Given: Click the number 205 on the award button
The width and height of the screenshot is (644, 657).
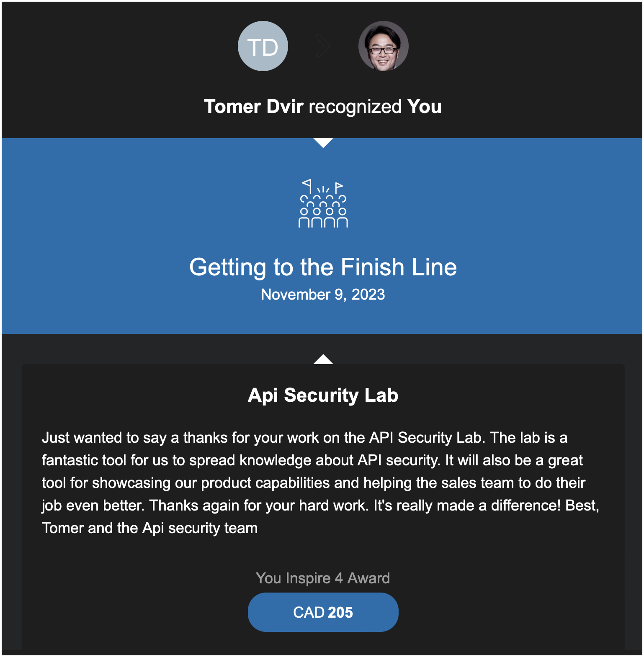Looking at the screenshot, I should point(340,613).
